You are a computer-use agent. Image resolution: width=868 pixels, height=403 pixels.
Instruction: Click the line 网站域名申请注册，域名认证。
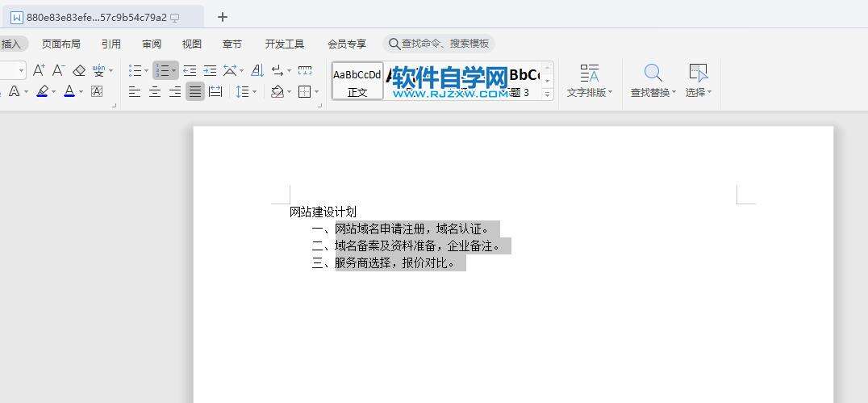[412, 229]
